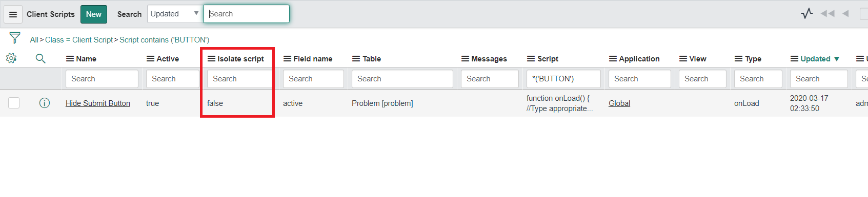868x197 pixels.
Task: Preview record with the info icon
Action: pyautogui.click(x=45, y=103)
